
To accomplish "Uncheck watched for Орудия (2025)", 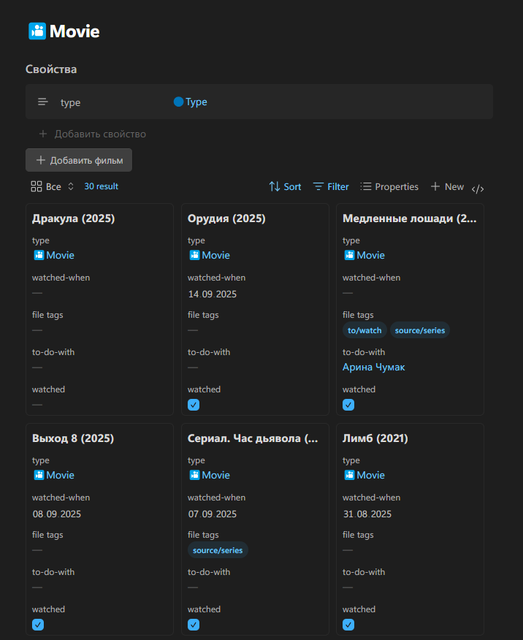I will tap(194, 405).
